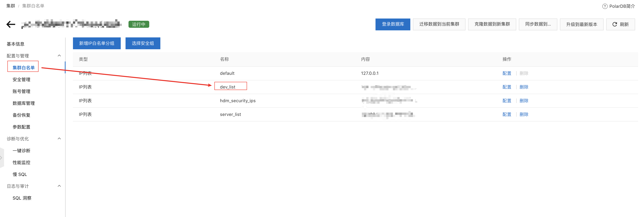Collapse the 配置与管理 section
The height and width of the screenshot is (217, 644).
(59, 56)
